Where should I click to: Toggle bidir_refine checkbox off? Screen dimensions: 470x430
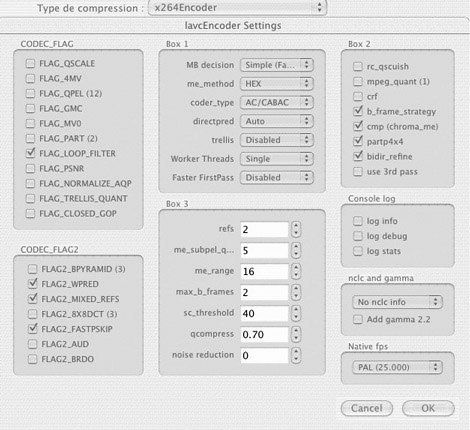358,156
